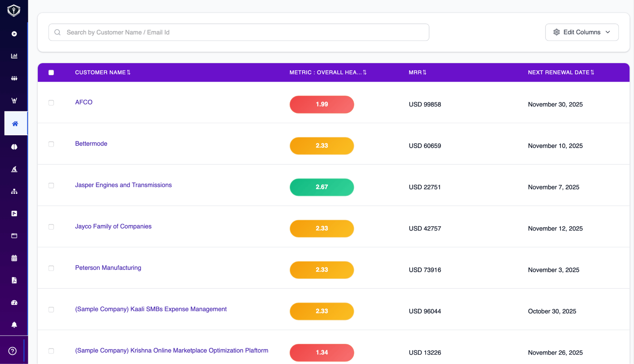
Task: Click the help question mark icon
Action: point(13,351)
